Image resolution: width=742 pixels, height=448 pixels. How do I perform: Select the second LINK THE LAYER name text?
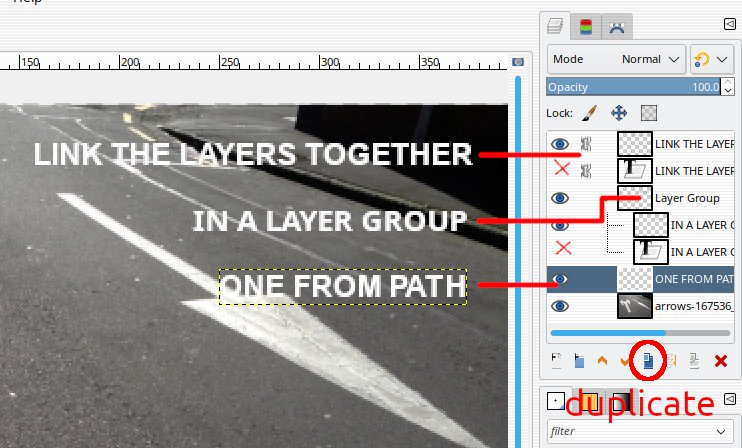[x=694, y=171]
